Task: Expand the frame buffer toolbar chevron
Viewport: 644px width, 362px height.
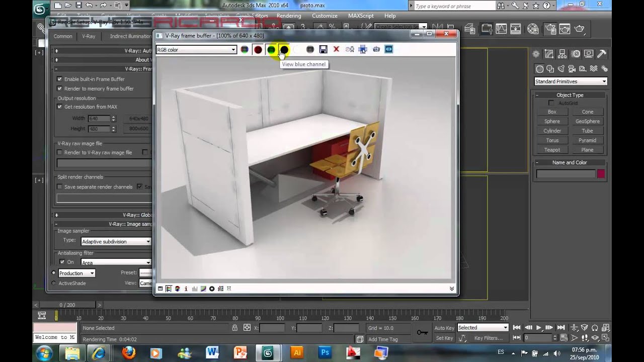Action: tap(451, 289)
